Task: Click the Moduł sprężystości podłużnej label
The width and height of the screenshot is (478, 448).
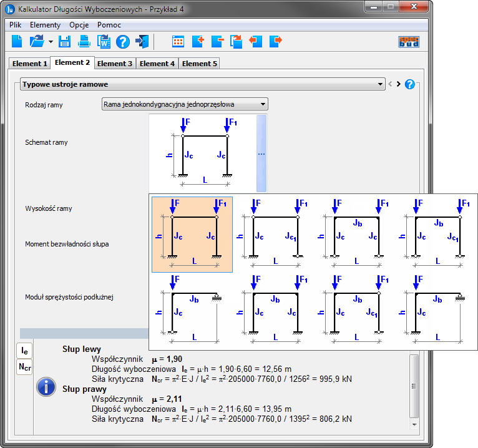Action: [x=69, y=297]
